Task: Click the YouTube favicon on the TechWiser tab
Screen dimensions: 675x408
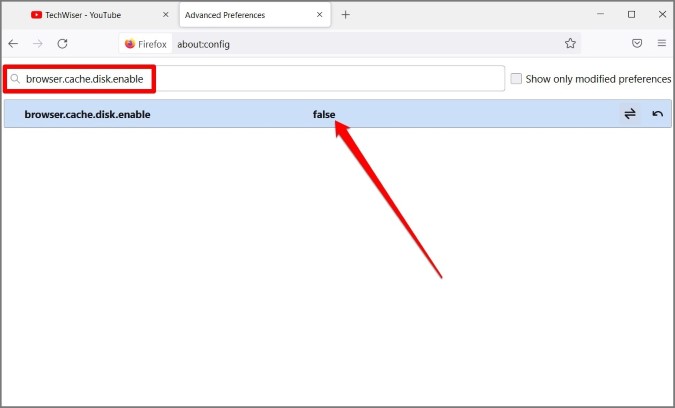Action: (36, 15)
